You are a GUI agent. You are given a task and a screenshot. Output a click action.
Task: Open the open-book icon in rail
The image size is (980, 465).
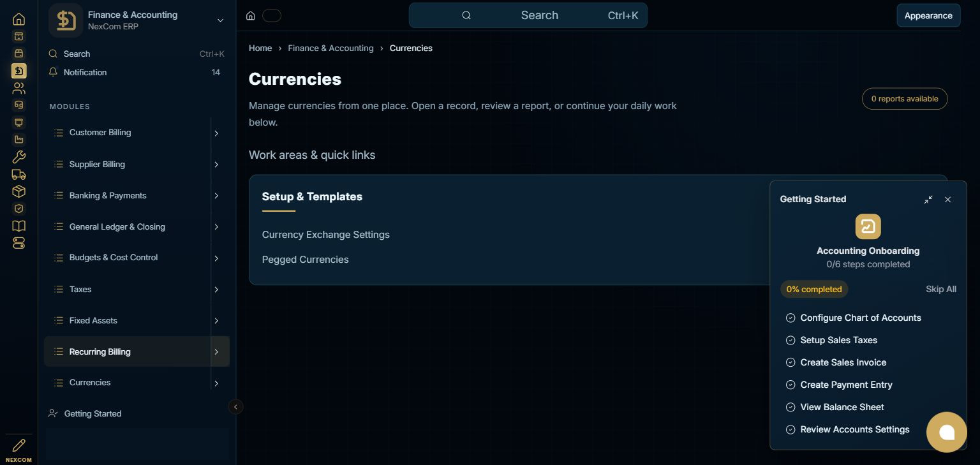19,226
